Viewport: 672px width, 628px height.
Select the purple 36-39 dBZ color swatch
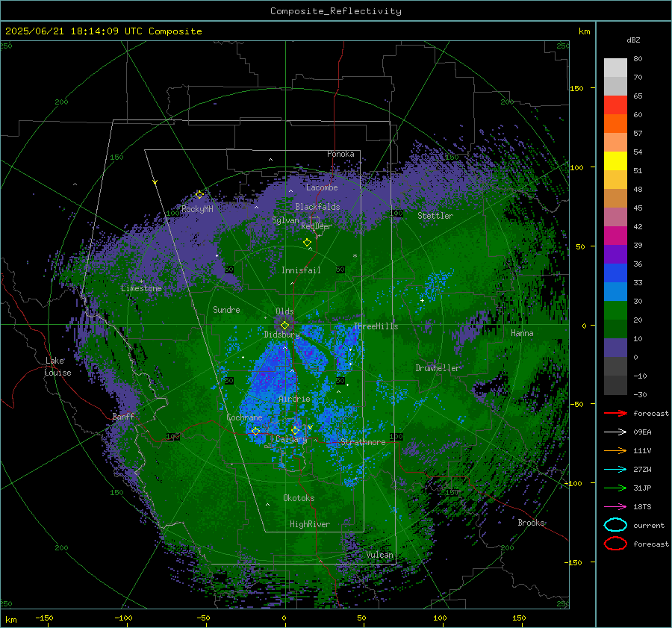point(615,254)
